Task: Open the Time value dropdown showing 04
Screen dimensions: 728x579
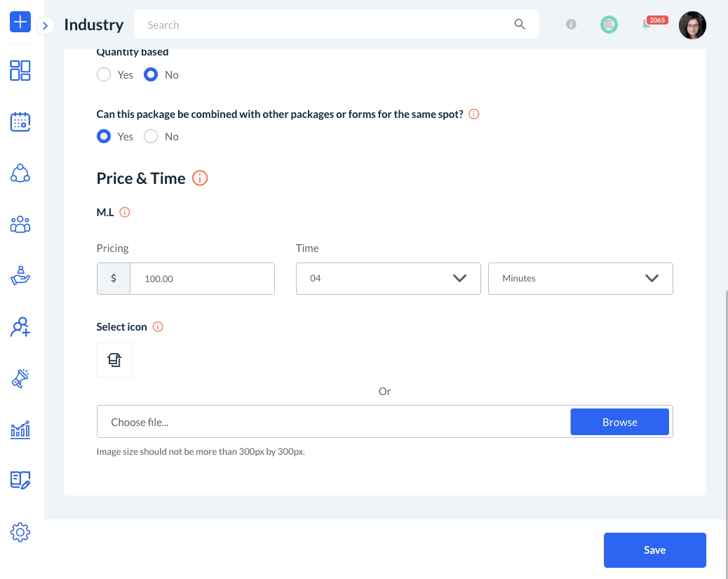Action: (388, 279)
